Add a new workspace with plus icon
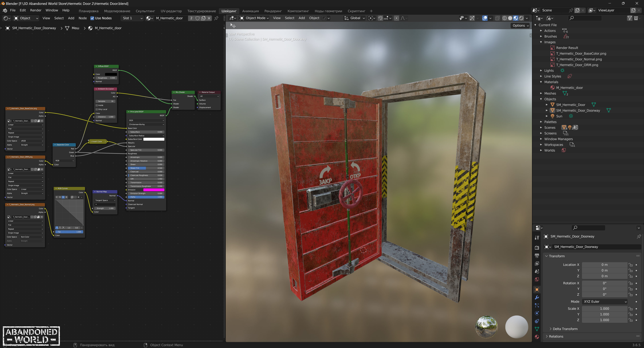 click(371, 11)
